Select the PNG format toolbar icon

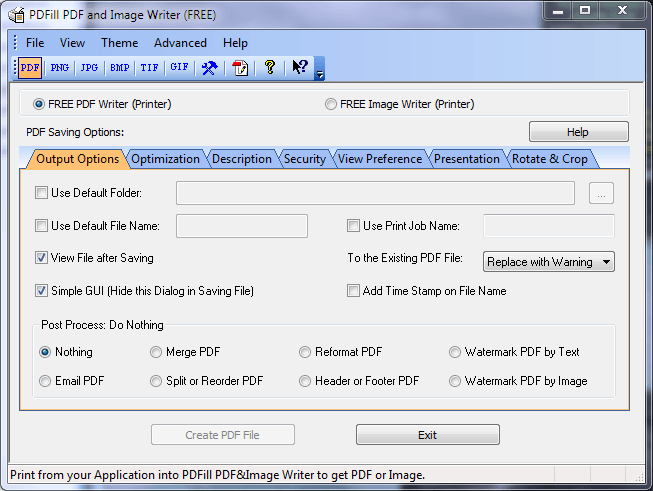coord(60,67)
